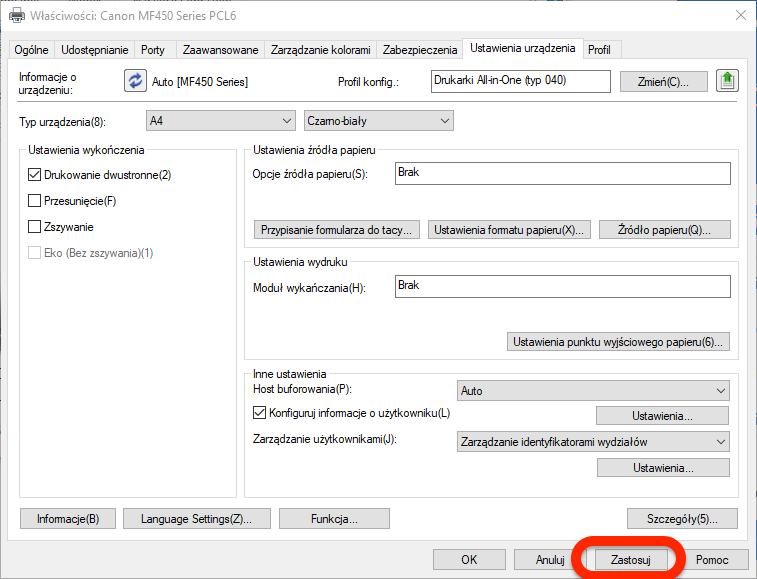Screen dimensions: 757x579
Task: Click the Zastosuj button
Action: (630, 560)
